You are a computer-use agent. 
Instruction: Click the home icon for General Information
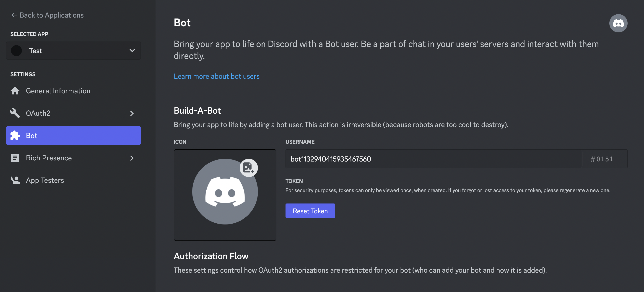pyautogui.click(x=15, y=91)
